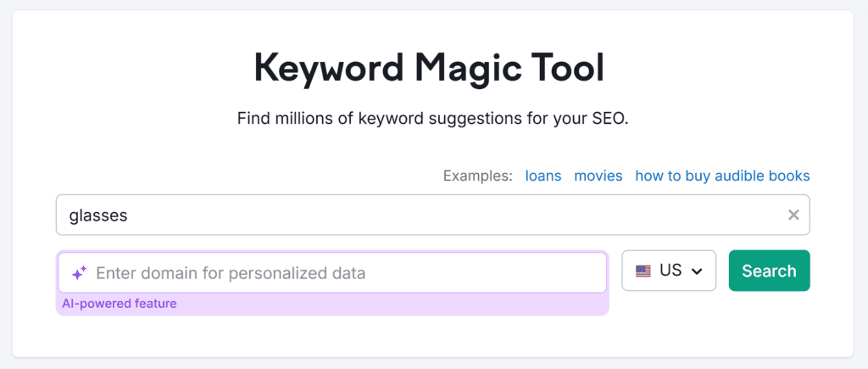Image resolution: width=868 pixels, height=369 pixels.
Task: Click the "Find millions of keyword suggestions" subtitle
Action: (432, 118)
